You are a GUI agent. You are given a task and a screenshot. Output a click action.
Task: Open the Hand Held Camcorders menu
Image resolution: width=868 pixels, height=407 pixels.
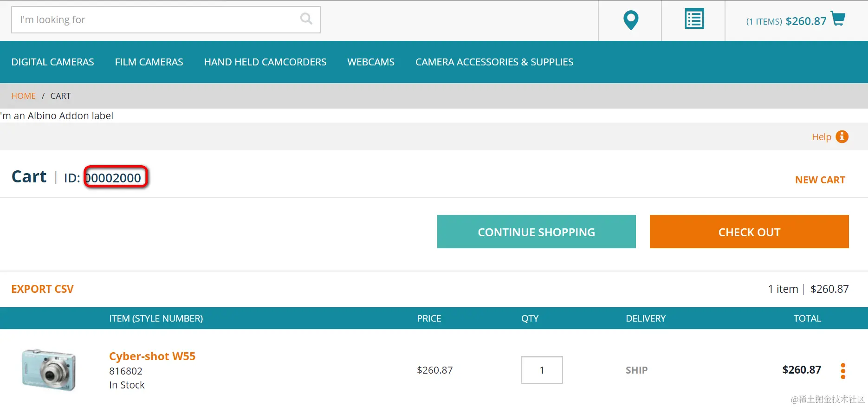tap(265, 62)
